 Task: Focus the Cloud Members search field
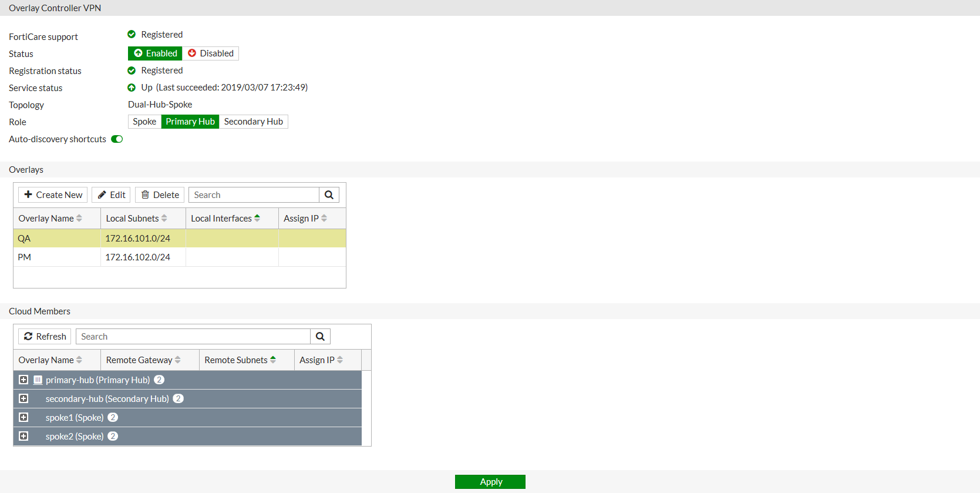(x=193, y=337)
